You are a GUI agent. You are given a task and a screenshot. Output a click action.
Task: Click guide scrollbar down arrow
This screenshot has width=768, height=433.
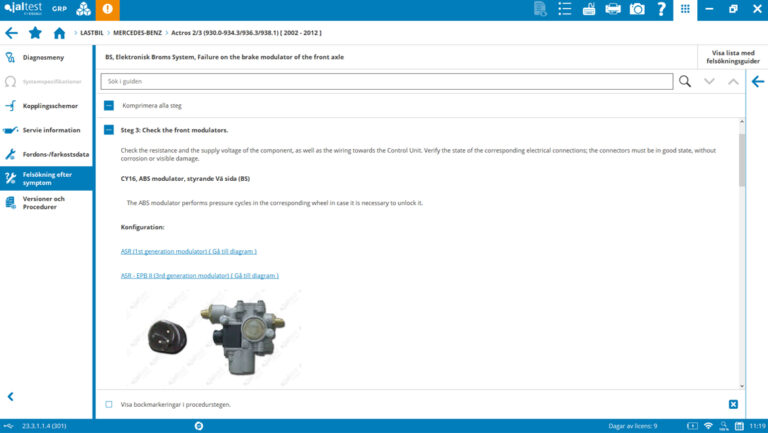pos(742,386)
